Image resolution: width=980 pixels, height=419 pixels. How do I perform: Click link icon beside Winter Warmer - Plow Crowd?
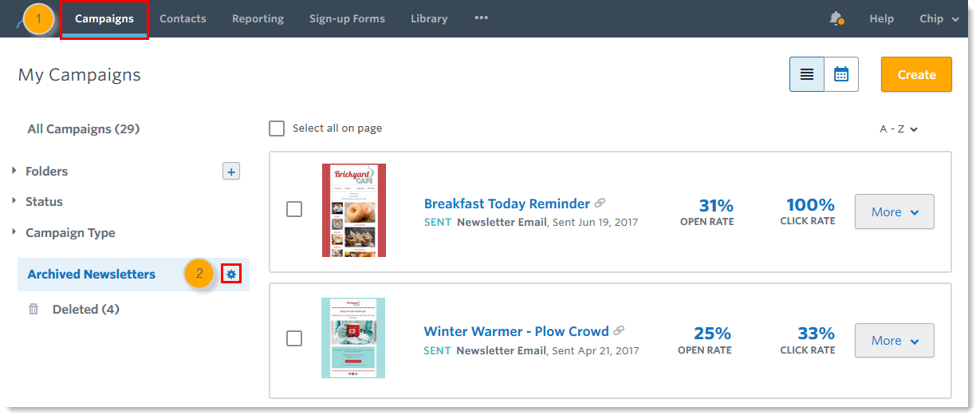pyautogui.click(x=619, y=330)
